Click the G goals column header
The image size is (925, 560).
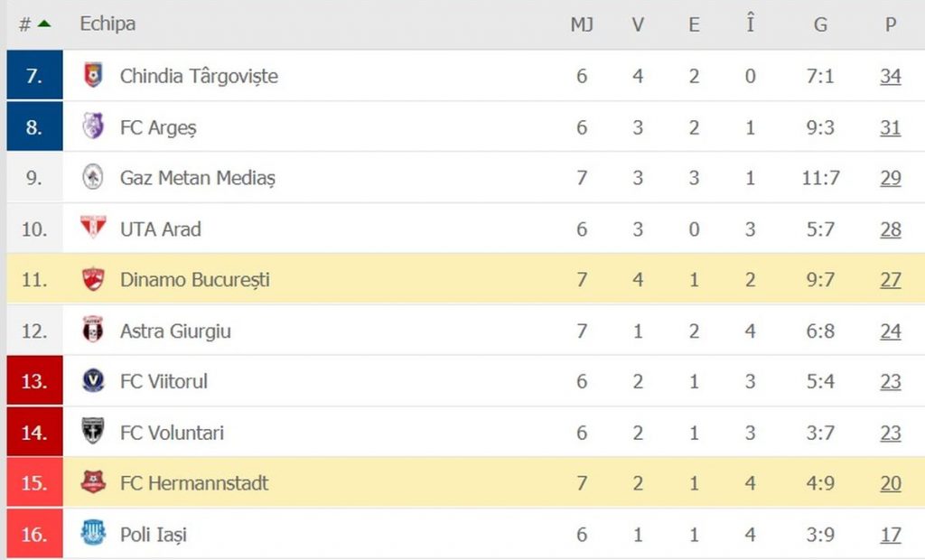click(x=819, y=23)
